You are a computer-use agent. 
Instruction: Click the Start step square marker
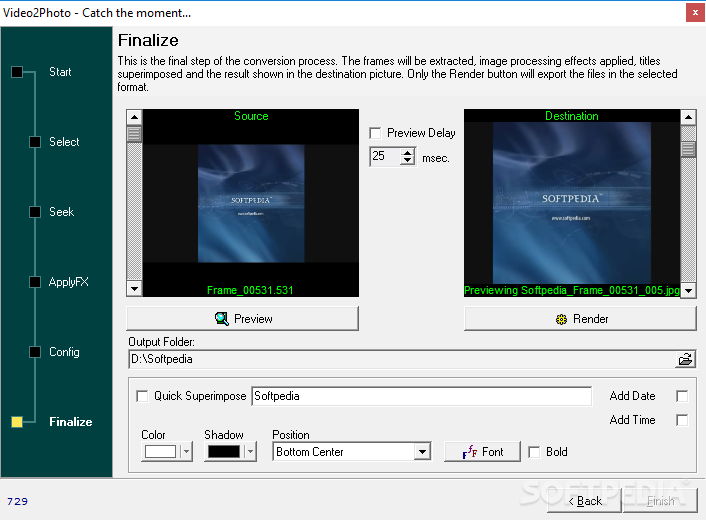point(17,72)
